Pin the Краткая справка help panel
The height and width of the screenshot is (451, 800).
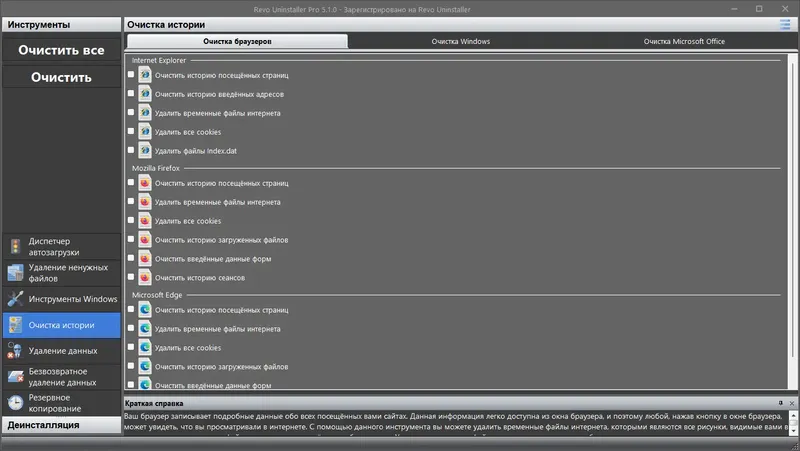[x=781, y=403]
